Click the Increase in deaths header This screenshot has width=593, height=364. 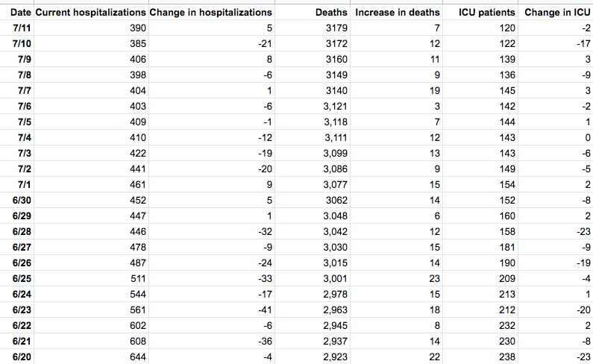397,13
